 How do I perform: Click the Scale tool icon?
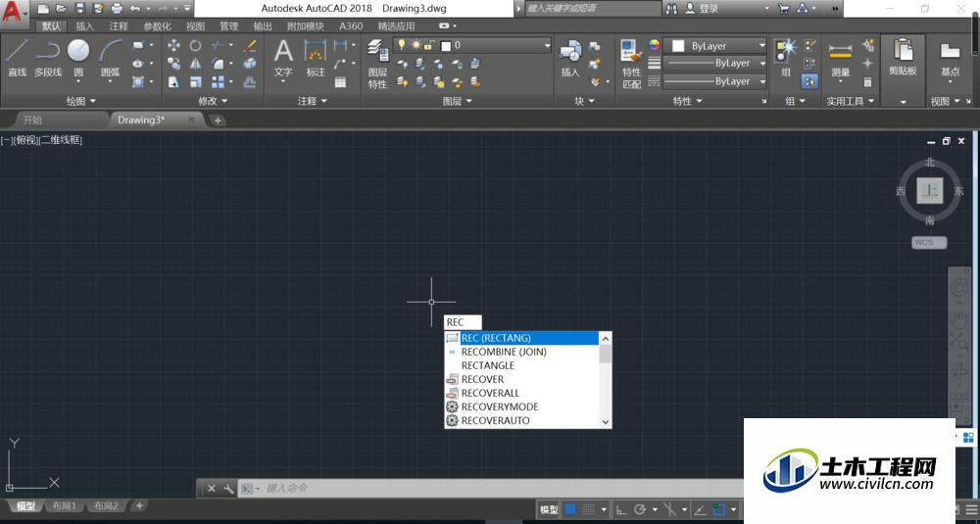pyautogui.click(x=196, y=82)
